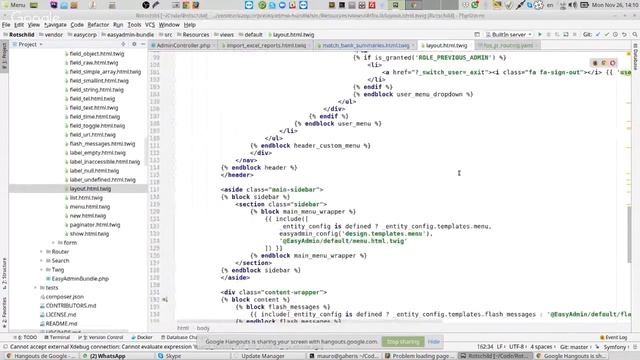Screen dimensions: 640x360
Task: Open the 4 spaces indent selector
Action: (x=543, y=347)
